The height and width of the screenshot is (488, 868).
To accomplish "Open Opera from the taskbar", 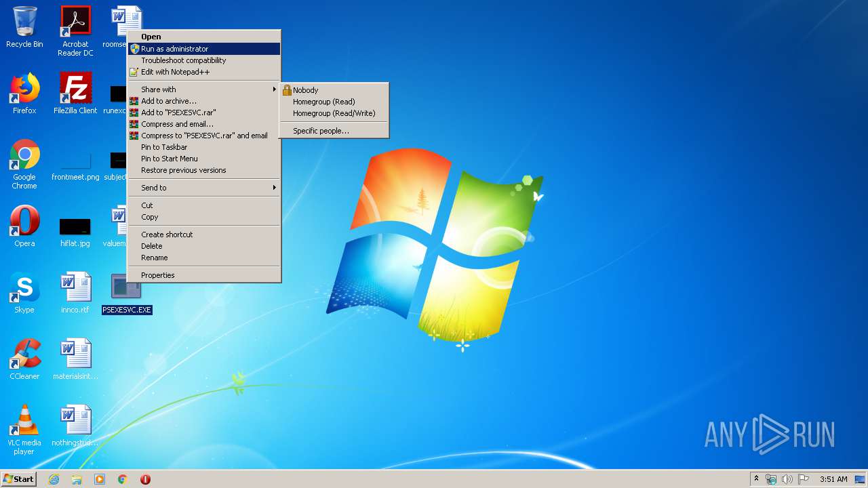I will pos(145,479).
